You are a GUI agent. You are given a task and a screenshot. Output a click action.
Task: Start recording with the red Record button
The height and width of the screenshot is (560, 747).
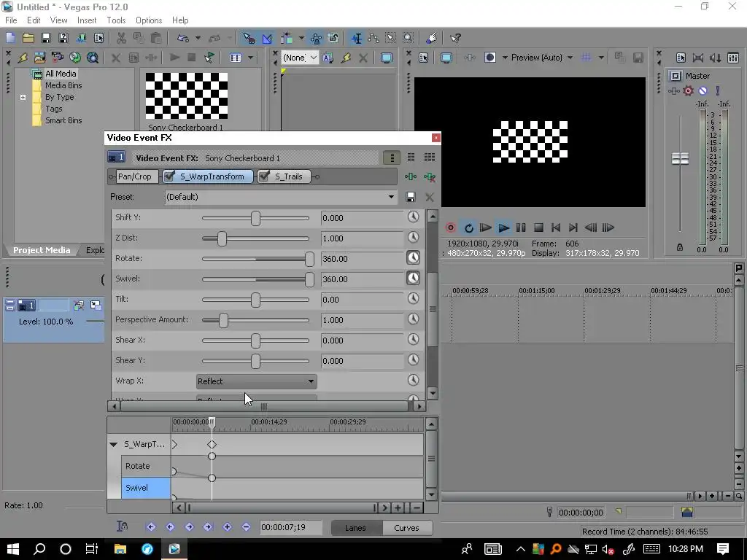tap(451, 227)
